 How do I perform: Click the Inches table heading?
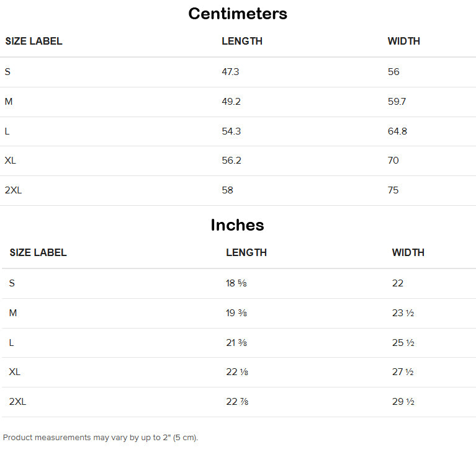click(238, 225)
